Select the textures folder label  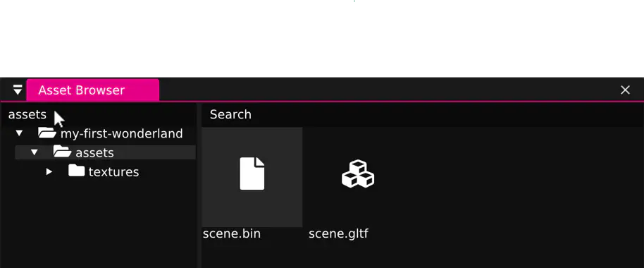pyautogui.click(x=113, y=172)
